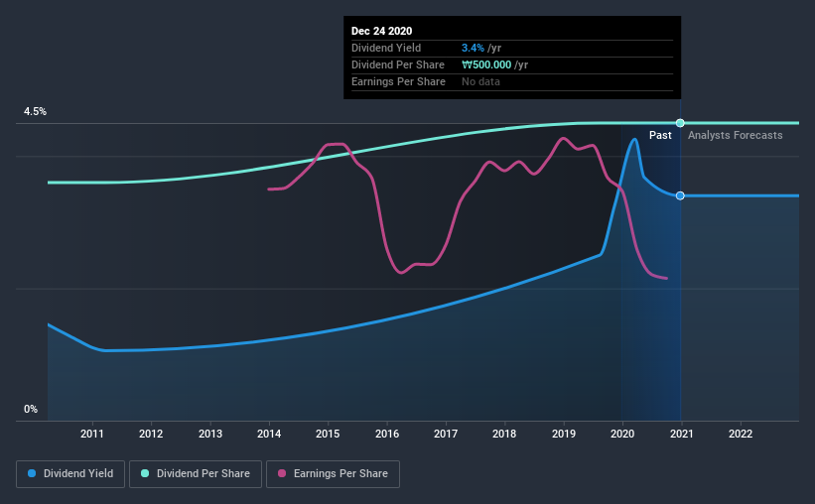815x504 pixels.
Task: Select the Dividend Yield data point at 2021
Action: click(680, 195)
